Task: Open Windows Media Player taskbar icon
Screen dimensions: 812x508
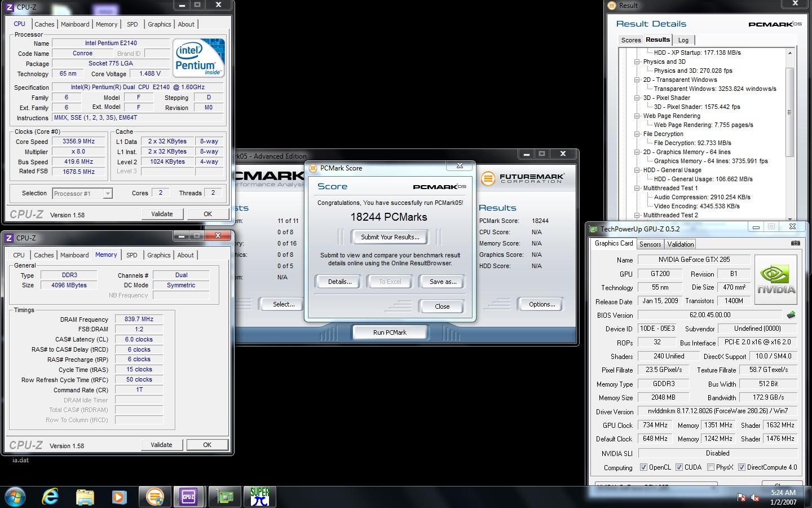Action: coord(119,497)
